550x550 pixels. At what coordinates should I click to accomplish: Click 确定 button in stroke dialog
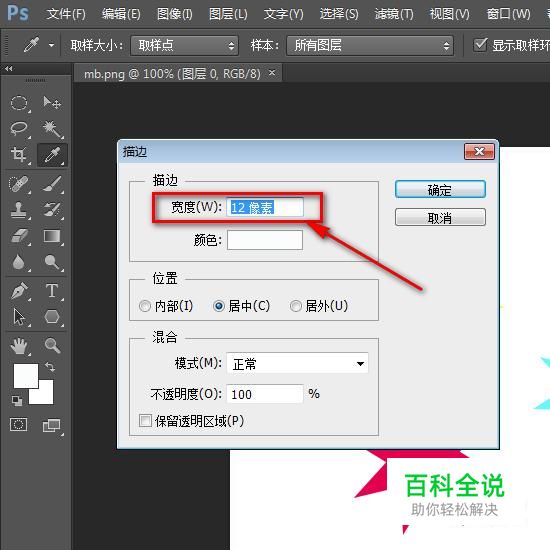point(440,189)
